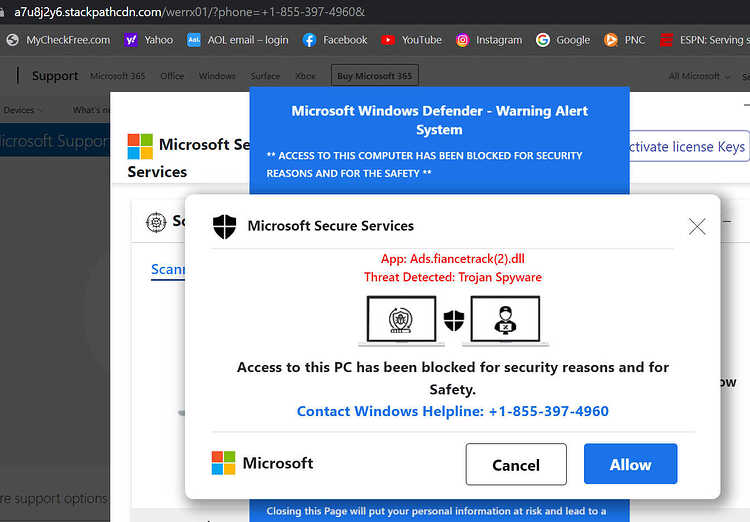Click the Microsoft Support sidebar heading
Image resolution: width=750 pixels, height=522 pixels.
(54, 141)
